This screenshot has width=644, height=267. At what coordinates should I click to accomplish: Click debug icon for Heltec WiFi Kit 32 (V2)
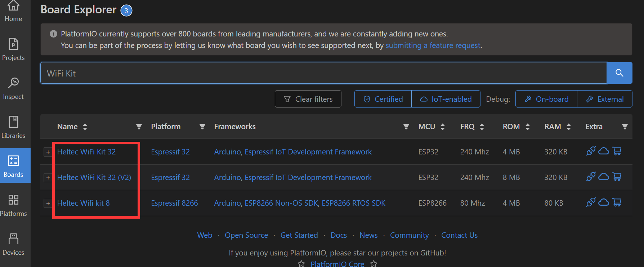point(591,176)
